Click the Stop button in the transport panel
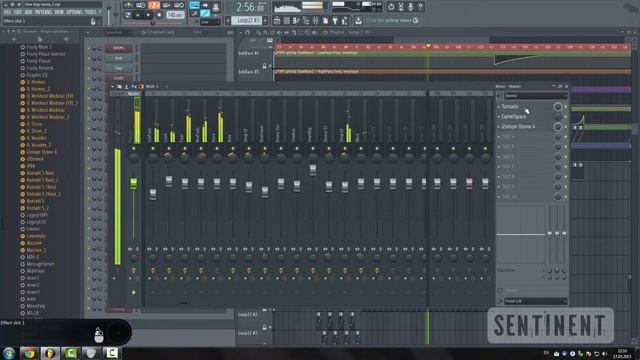640x360 pixels. [148, 15]
